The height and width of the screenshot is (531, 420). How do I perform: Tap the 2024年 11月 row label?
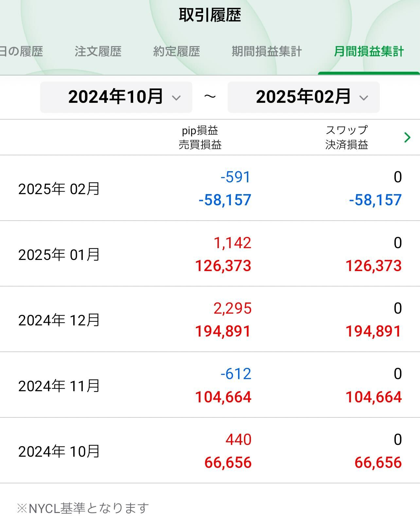tap(59, 386)
